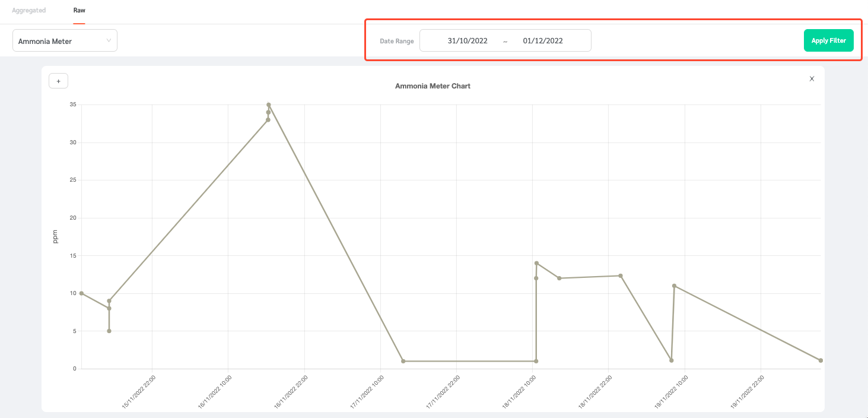Select the lowest data point at 5 ppm

(x=109, y=331)
